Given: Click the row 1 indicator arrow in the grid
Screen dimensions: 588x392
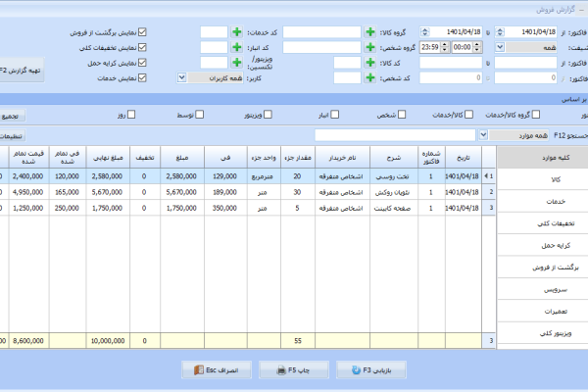Looking at the screenshot, I should 486,176.
